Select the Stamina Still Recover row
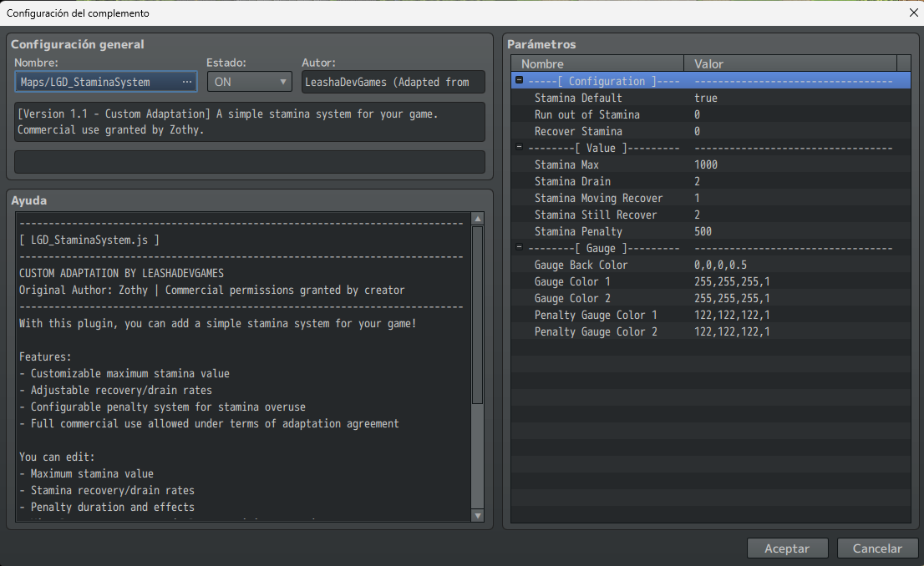Screen dimensions: 924x566 711,215
